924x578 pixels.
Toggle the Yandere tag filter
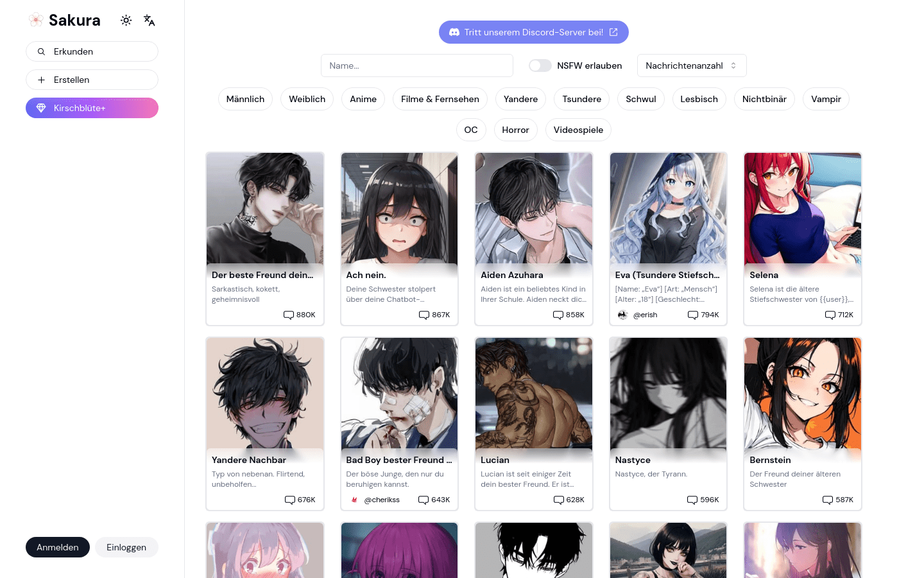[520, 99]
